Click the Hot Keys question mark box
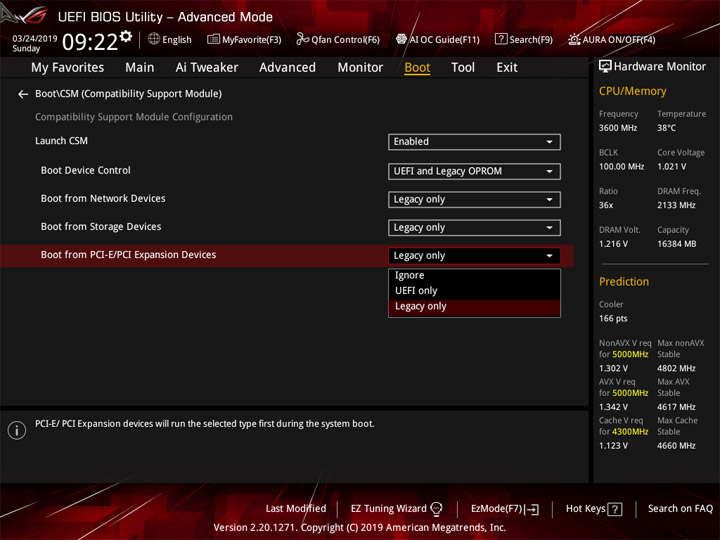 pos(615,509)
